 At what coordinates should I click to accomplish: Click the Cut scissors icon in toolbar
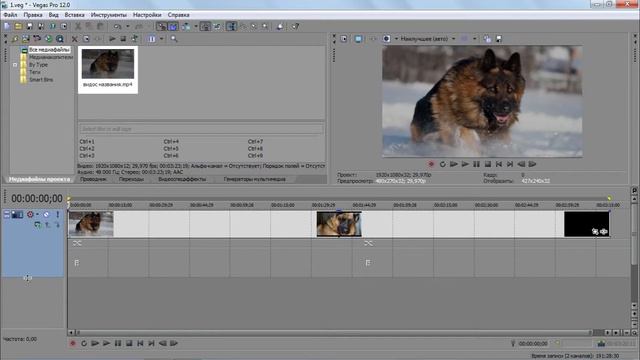pos(78,27)
